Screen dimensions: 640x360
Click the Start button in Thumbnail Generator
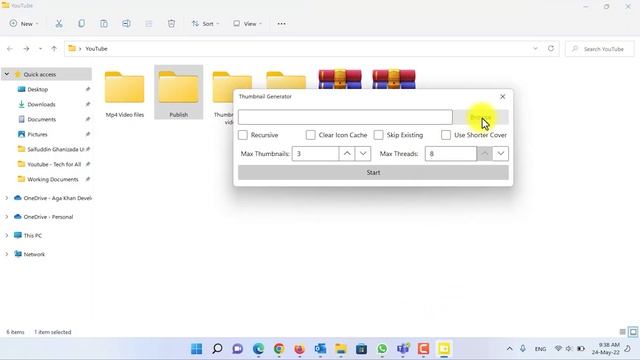[373, 172]
